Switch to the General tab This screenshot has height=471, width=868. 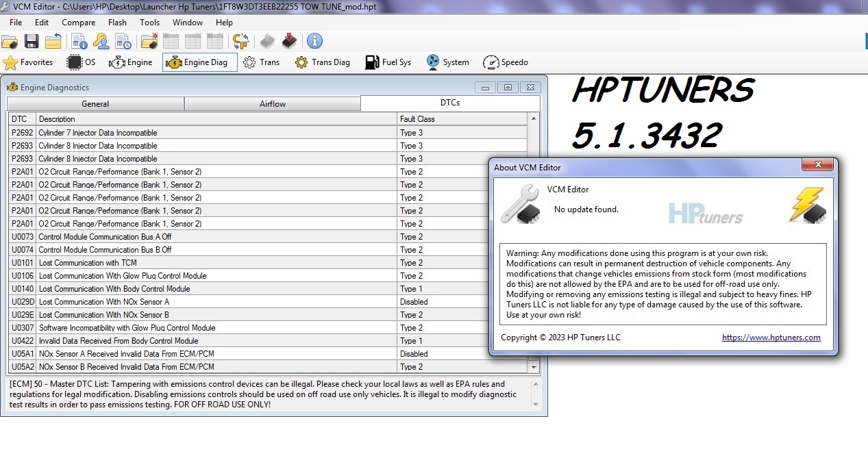click(95, 104)
